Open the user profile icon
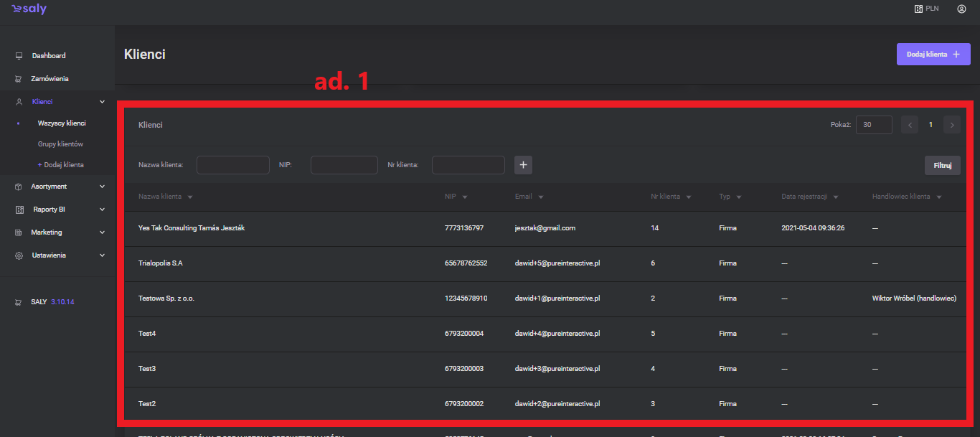980x437 pixels. [961, 9]
